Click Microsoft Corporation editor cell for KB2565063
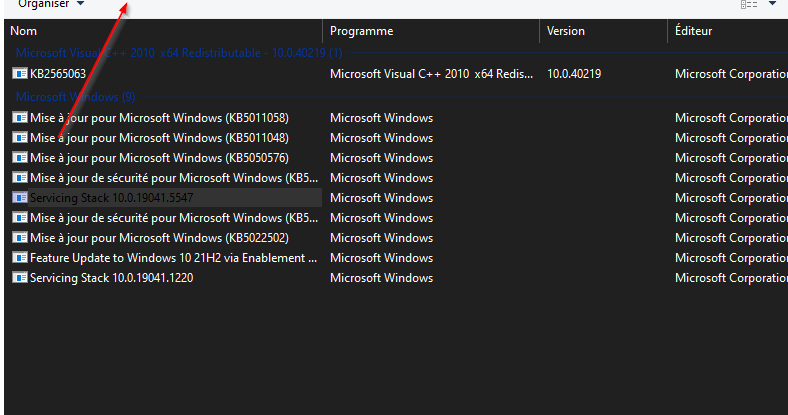Screen dimensions: 788x415 (x=731, y=74)
